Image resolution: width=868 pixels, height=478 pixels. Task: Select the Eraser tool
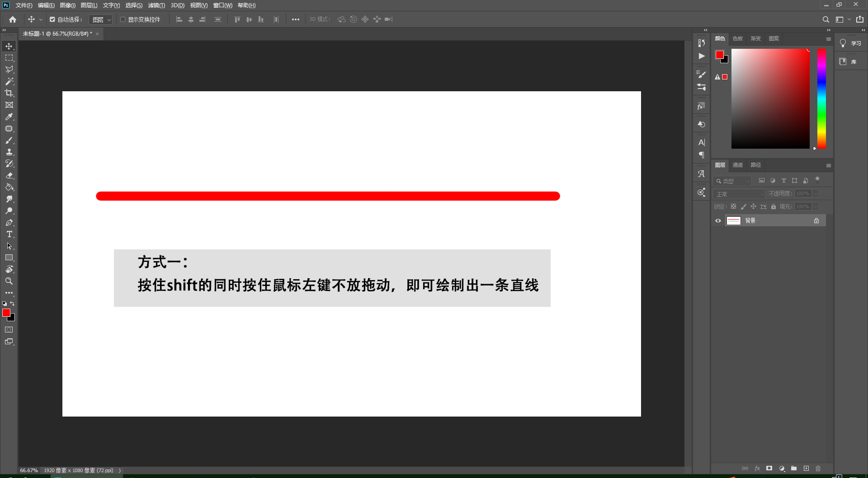click(9, 175)
